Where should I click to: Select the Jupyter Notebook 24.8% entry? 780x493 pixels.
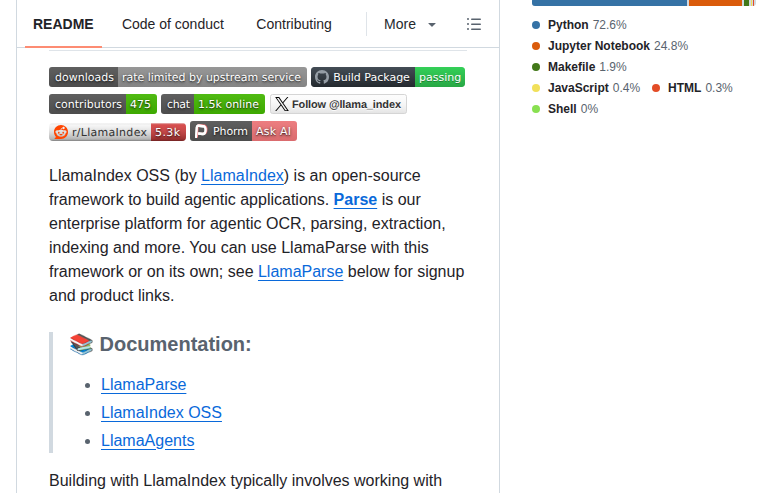pos(610,46)
